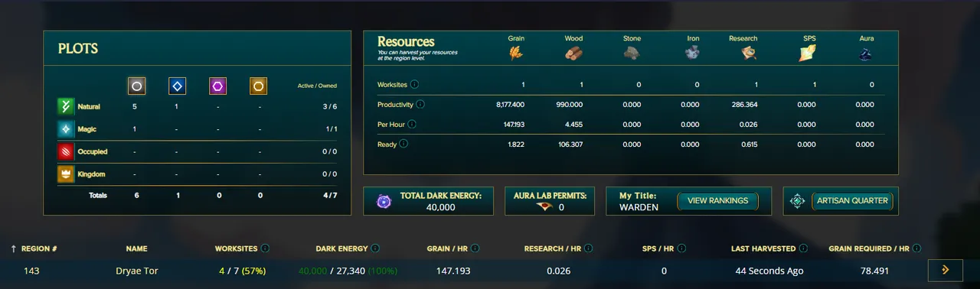
Task: Sort table by REGION # header
Action: click(x=39, y=248)
